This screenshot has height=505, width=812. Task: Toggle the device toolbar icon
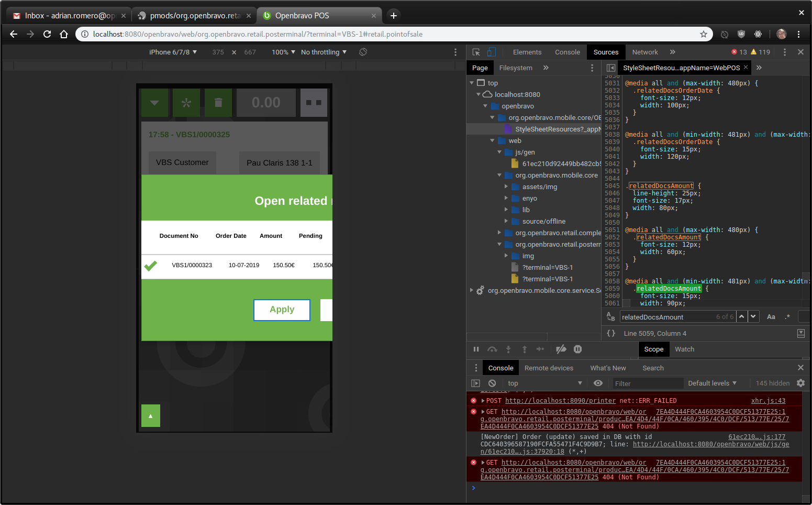pyautogui.click(x=491, y=52)
